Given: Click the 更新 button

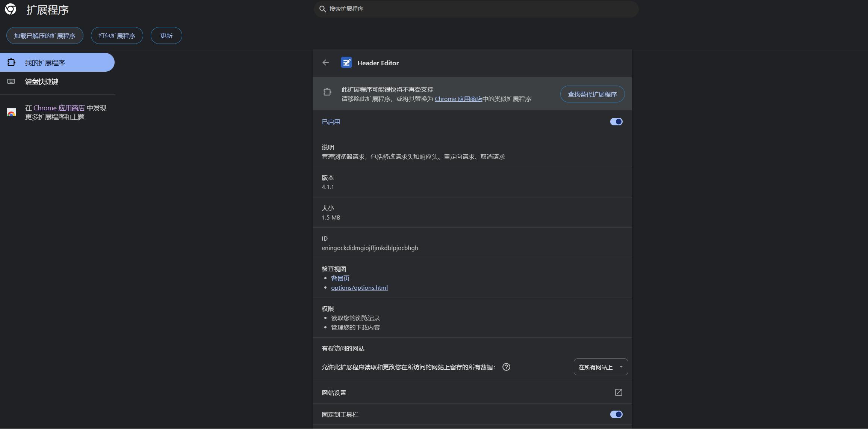Looking at the screenshot, I should click(x=166, y=36).
